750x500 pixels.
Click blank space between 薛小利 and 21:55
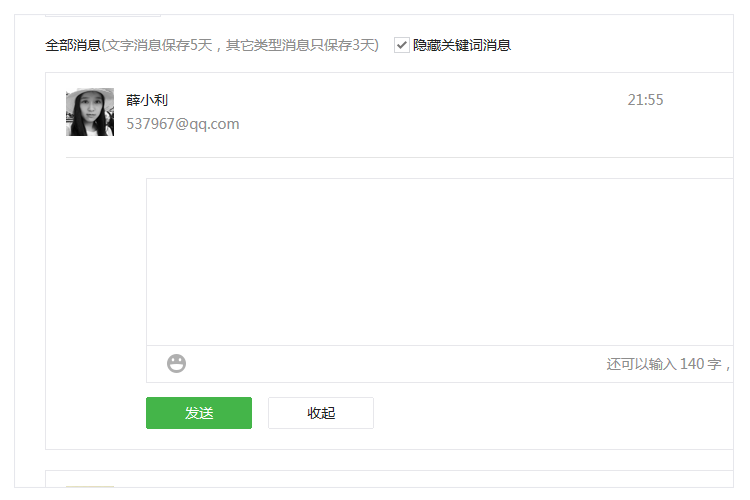(x=400, y=100)
